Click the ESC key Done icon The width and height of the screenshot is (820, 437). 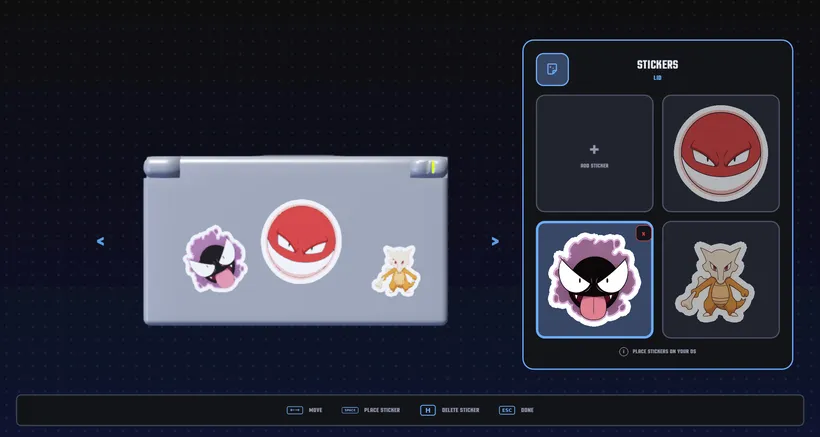(x=507, y=410)
